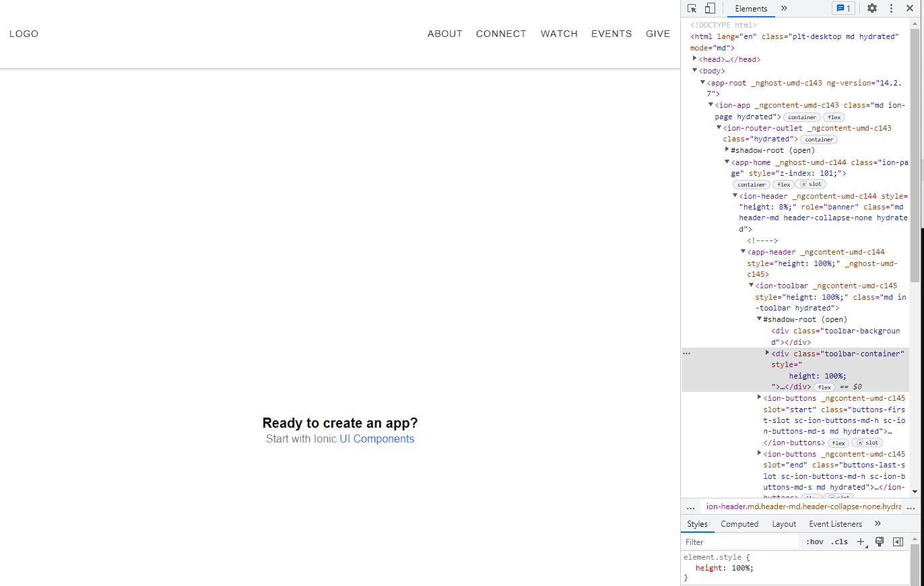The width and height of the screenshot is (924, 586).
Task: Open the DevTools three-dot customize menu
Action: [x=891, y=9]
